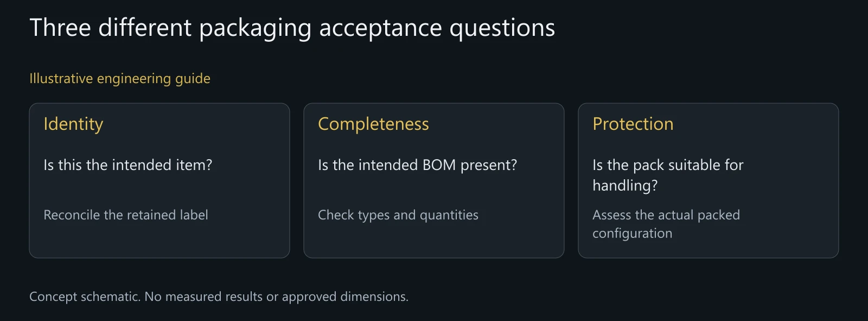
Task: Open the Protection card
Action: 709,180
